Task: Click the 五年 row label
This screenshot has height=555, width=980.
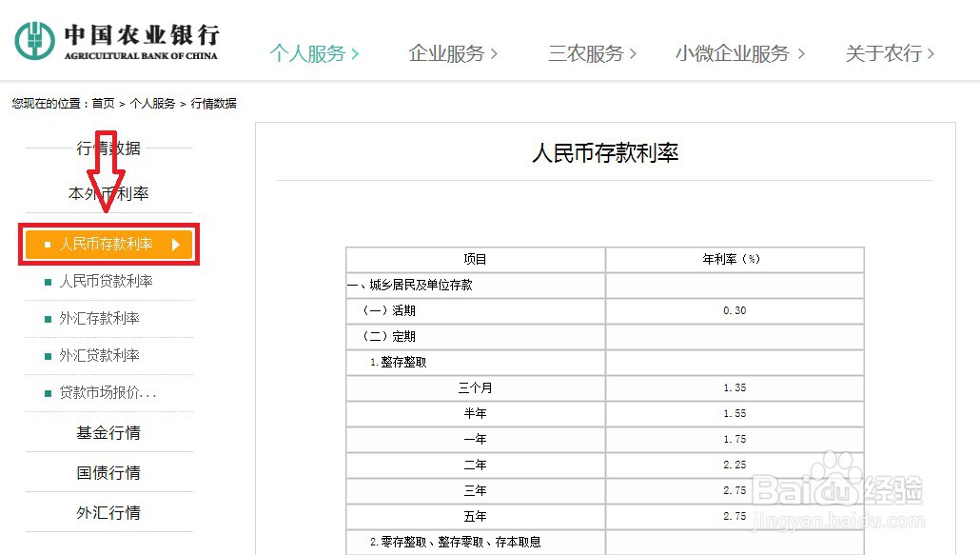Action: [475, 516]
